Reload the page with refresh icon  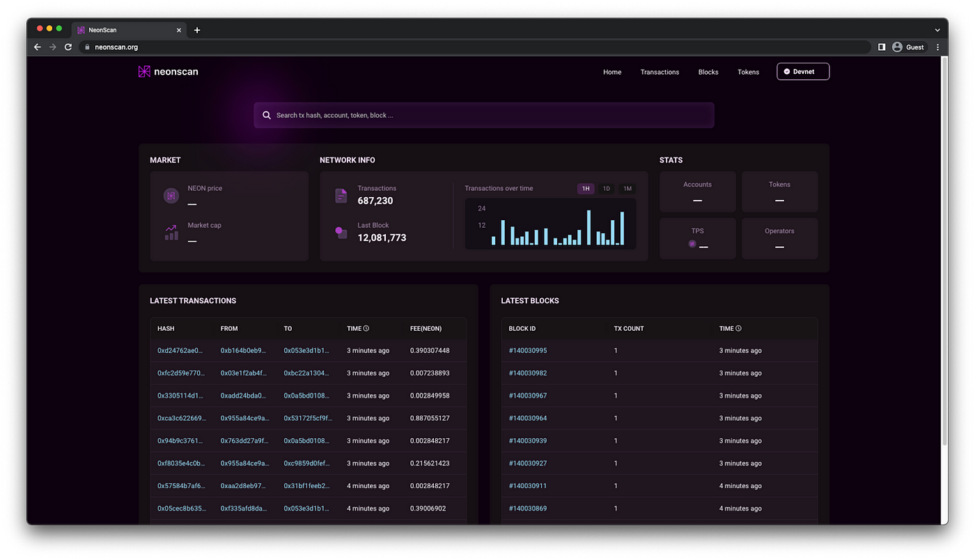click(68, 47)
